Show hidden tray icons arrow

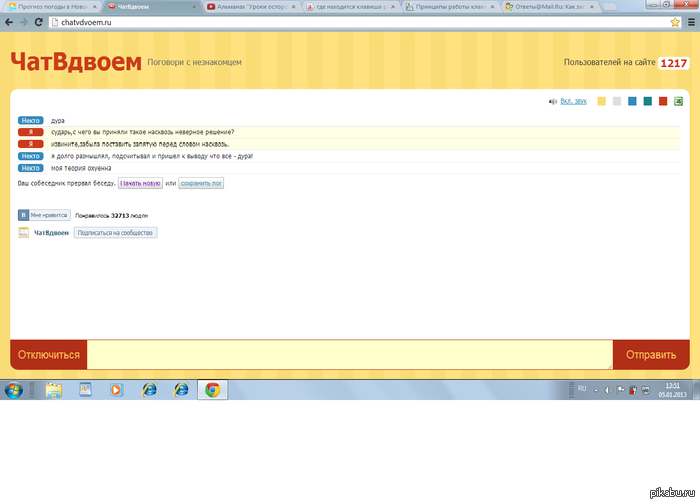click(x=596, y=390)
